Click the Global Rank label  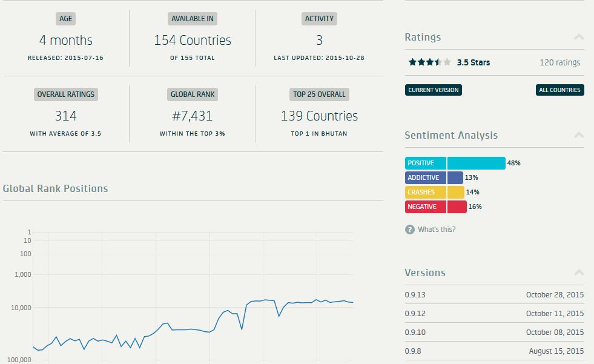193,94
